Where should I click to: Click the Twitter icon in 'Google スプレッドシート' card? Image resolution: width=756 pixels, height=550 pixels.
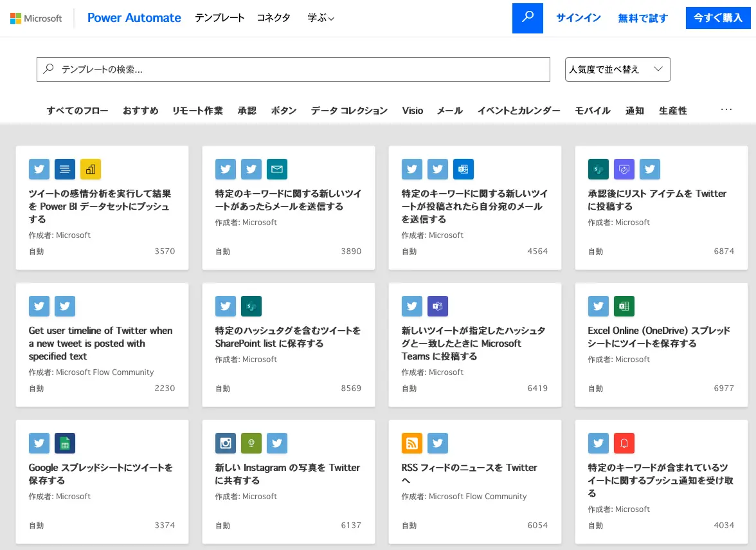pyautogui.click(x=39, y=443)
